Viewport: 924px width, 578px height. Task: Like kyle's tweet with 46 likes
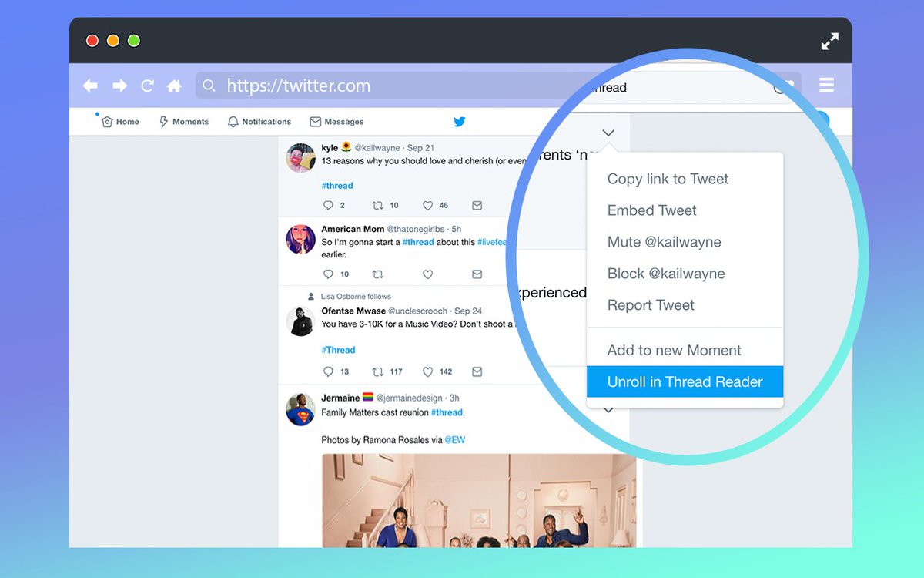coord(428,206)
